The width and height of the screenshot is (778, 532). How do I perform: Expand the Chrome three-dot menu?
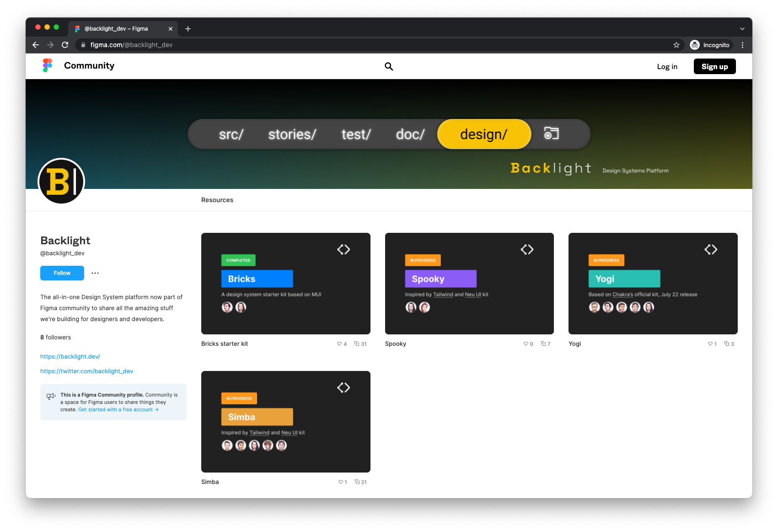(x=742, y=45)
